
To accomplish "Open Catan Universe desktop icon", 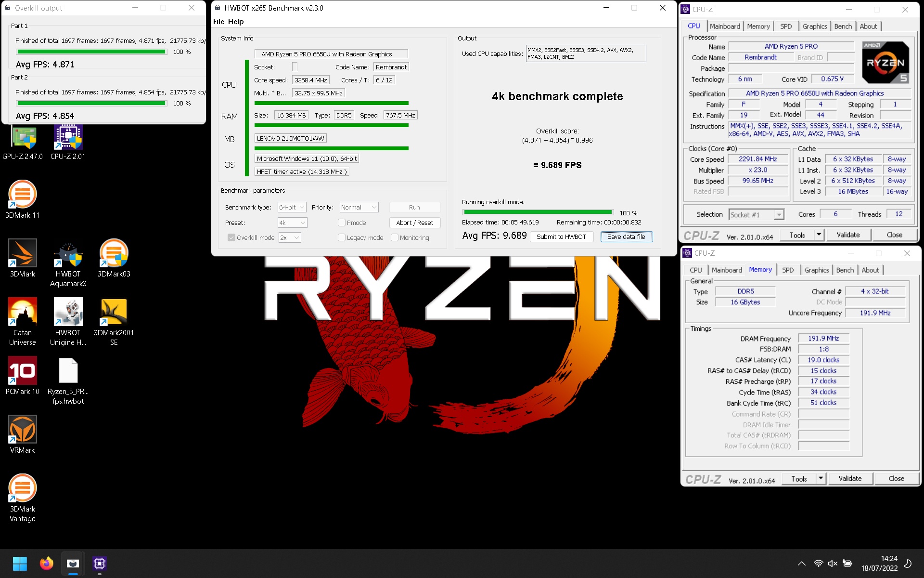I will tap(23, 322).
